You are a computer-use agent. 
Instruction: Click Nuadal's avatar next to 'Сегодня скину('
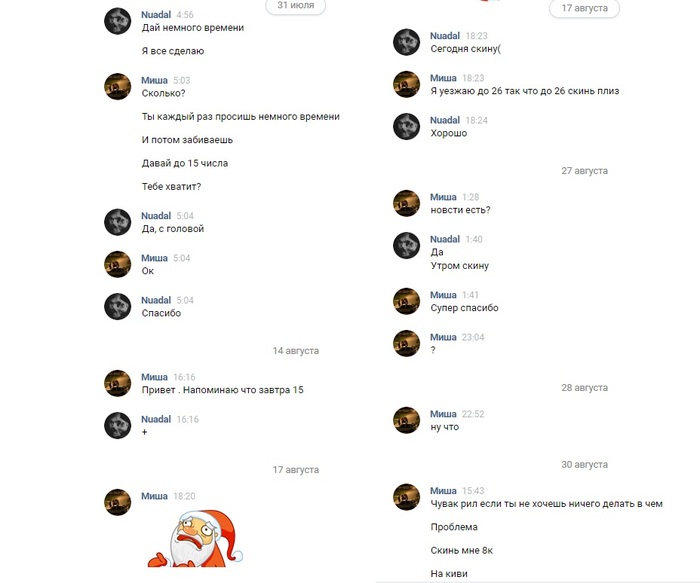(406, 42)
